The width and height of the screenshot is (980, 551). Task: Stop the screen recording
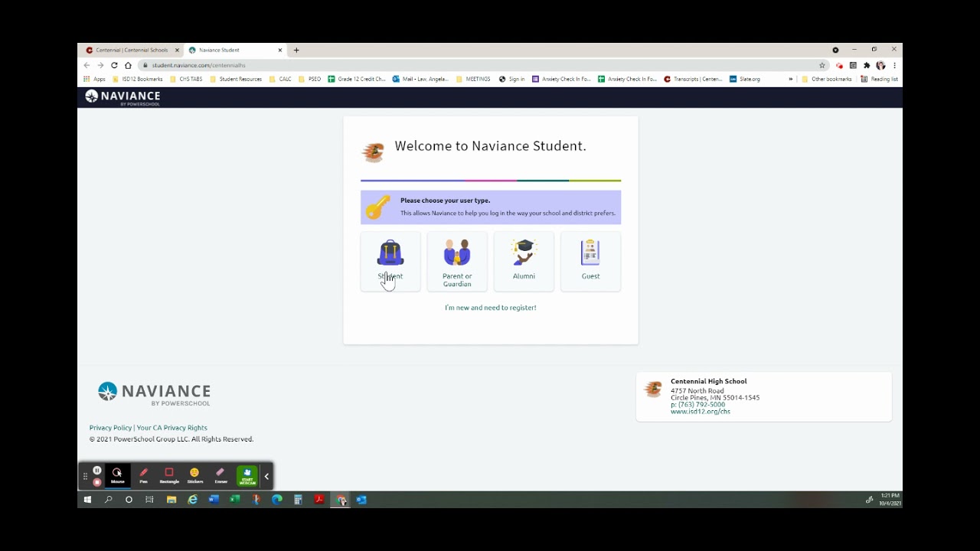pyautogui.click(x=97, y=482)
